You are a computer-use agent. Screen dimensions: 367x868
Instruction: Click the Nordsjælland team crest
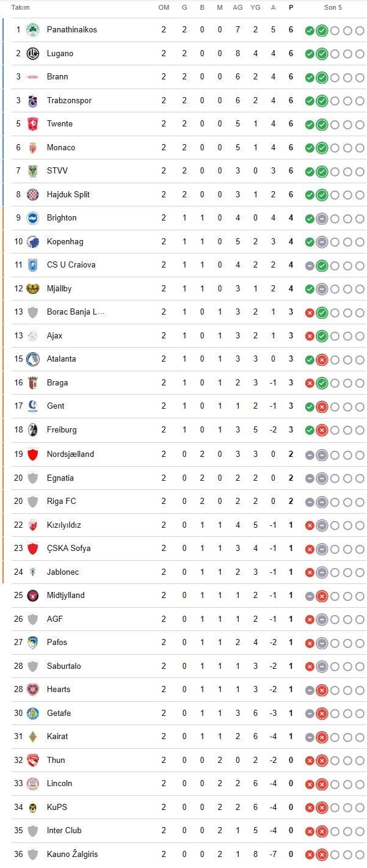click(x=33, y=454)
